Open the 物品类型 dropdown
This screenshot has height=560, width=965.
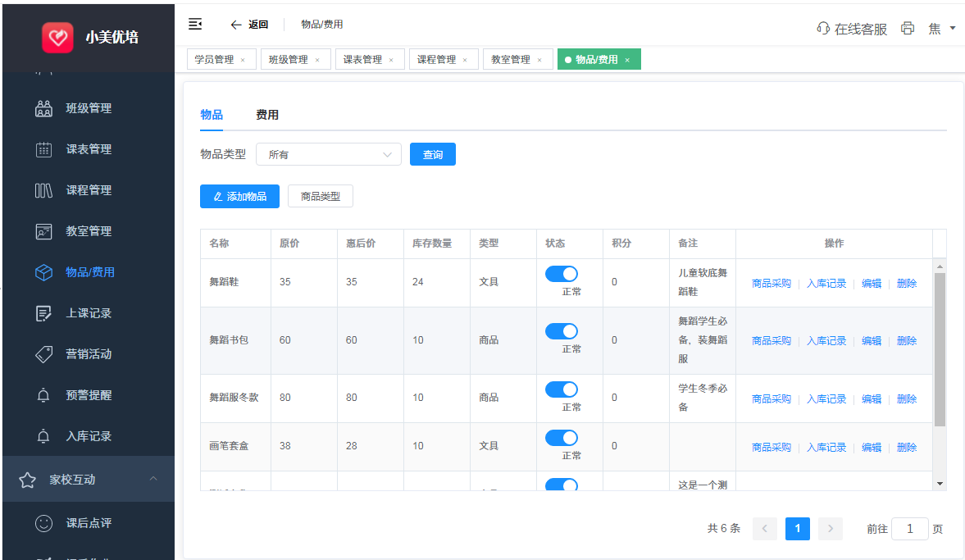(x=328, y=154)
